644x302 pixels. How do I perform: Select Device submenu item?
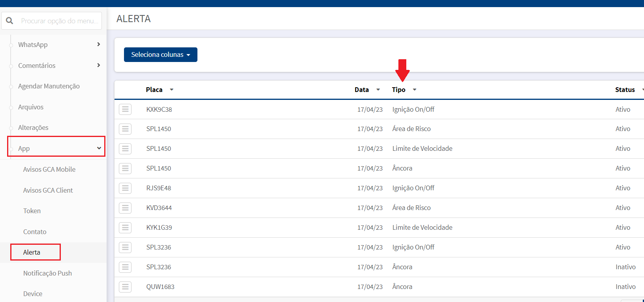coord(33,294)
